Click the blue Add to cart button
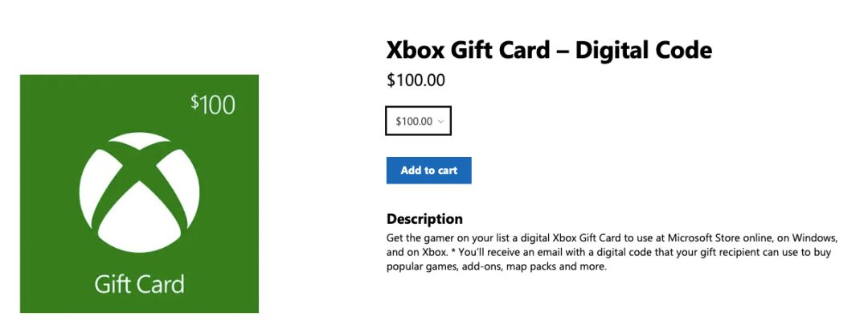Viewport: 868px width, 326px height. coord(429,170)
